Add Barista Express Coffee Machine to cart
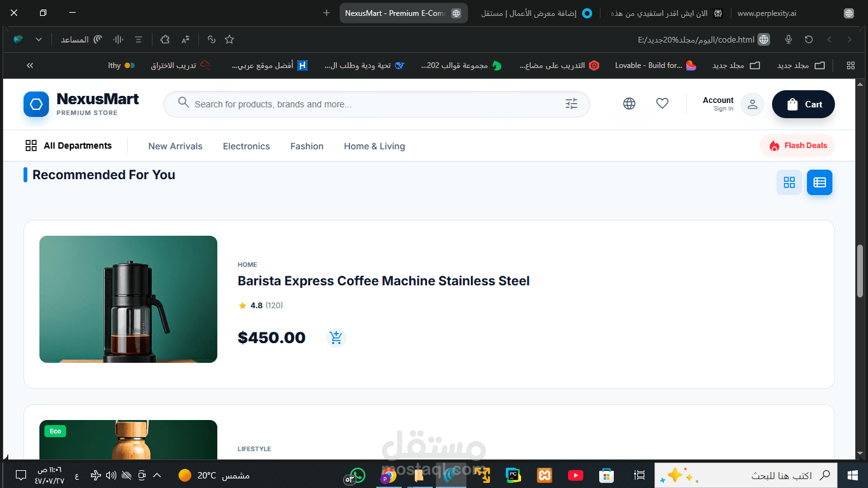 click(x=336, y=337)
